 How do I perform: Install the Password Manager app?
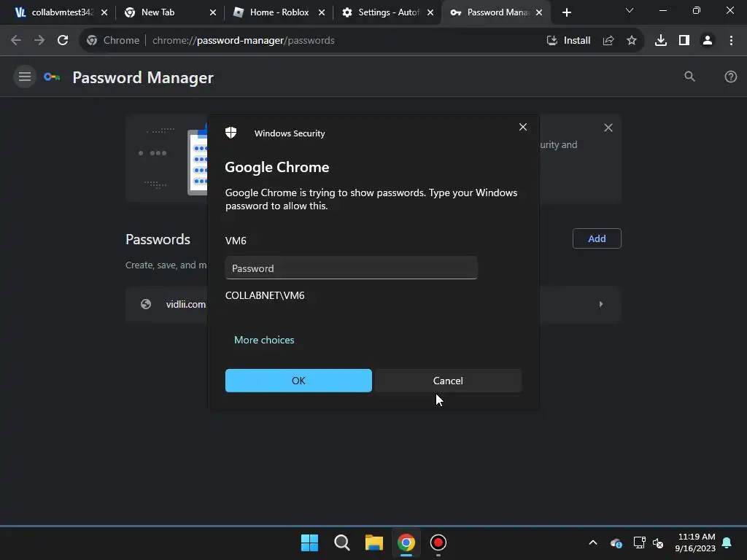click(568, 41)
